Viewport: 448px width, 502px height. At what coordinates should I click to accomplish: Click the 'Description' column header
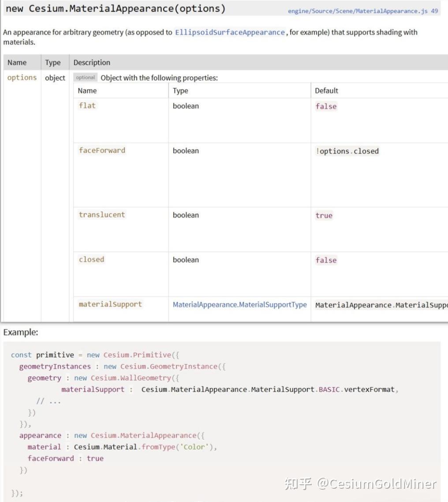pyautogui.click(x=92, y=63)
